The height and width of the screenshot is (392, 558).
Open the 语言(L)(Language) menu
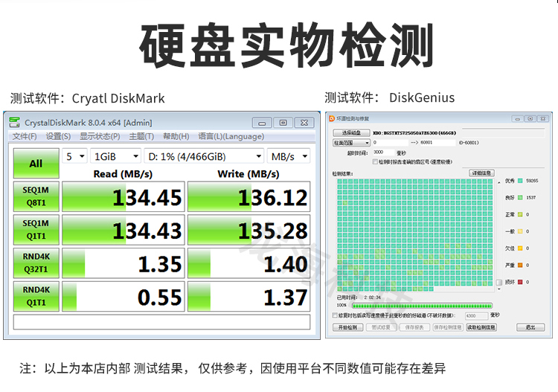231,136
